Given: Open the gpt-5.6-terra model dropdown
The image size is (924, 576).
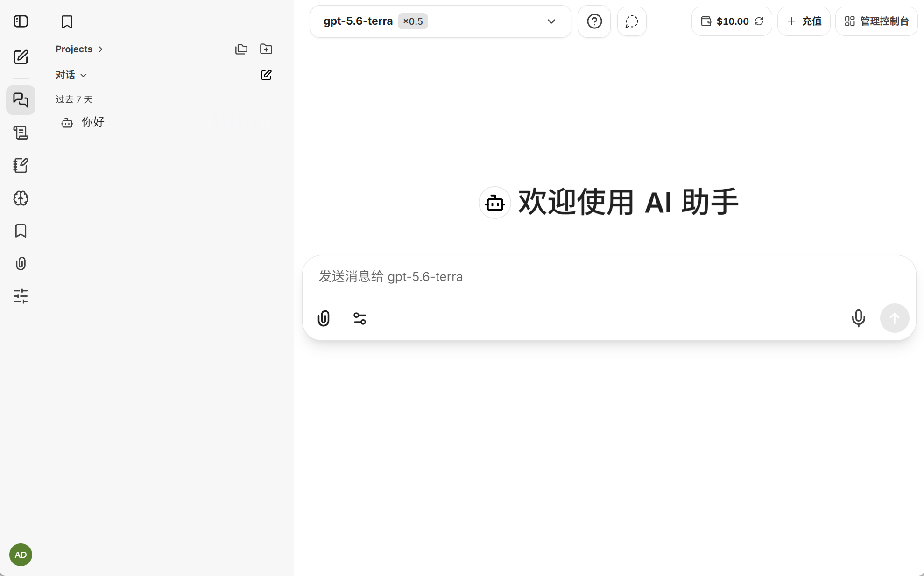Looking at the screenshot, I should (440, 21).
